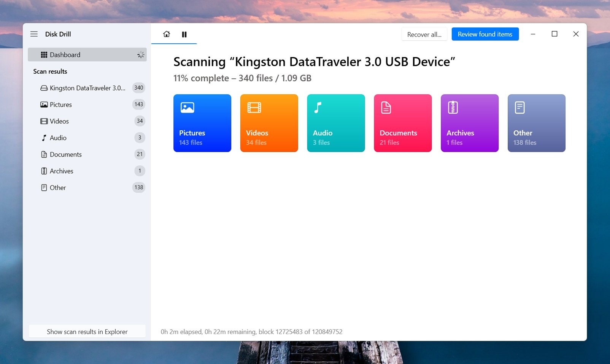
Task: Open the teal Audio 3 files tile
Action: 336,123
